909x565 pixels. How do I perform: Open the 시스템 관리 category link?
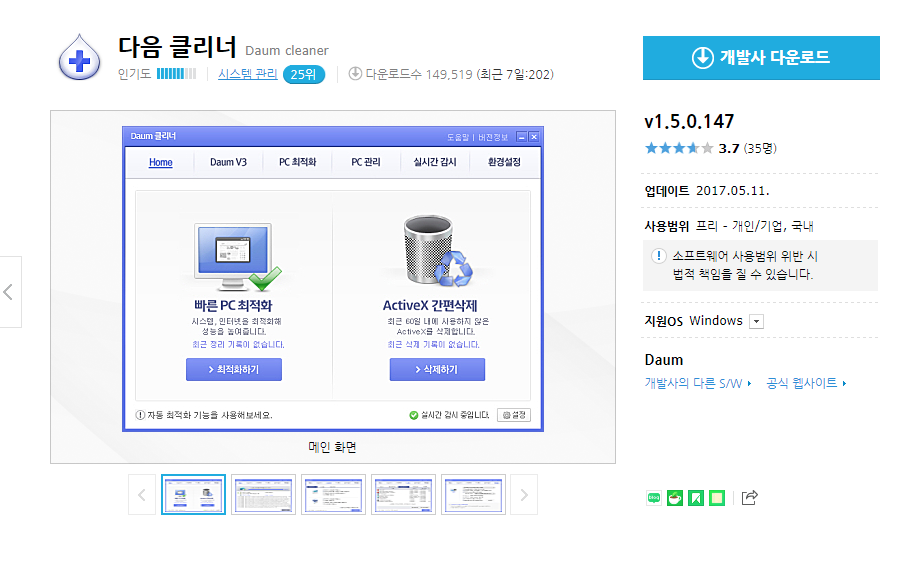click(x=248, y=74)
